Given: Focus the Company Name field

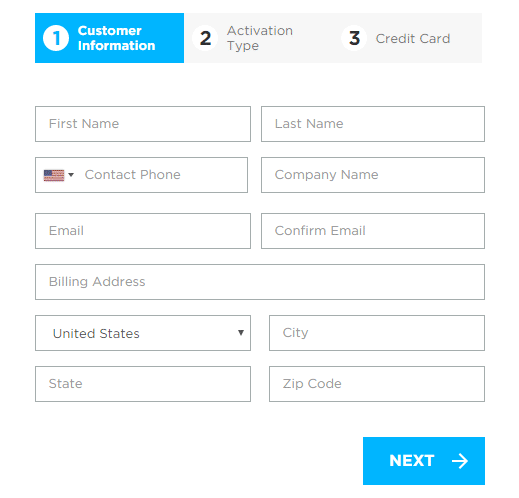Looking at the screenshot, I should point(373,175).
